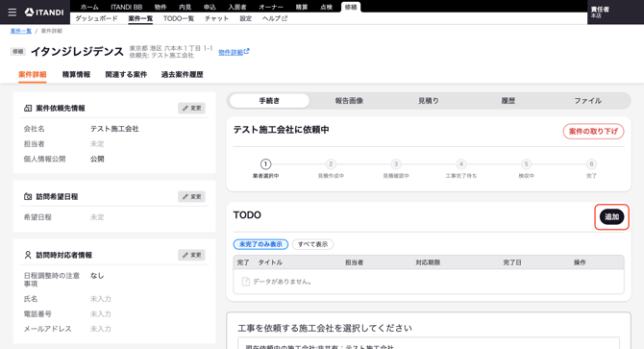Screen dimensions: 644x349
Task: Click the 対応期限 column header
Action: (x=428, y=262)
